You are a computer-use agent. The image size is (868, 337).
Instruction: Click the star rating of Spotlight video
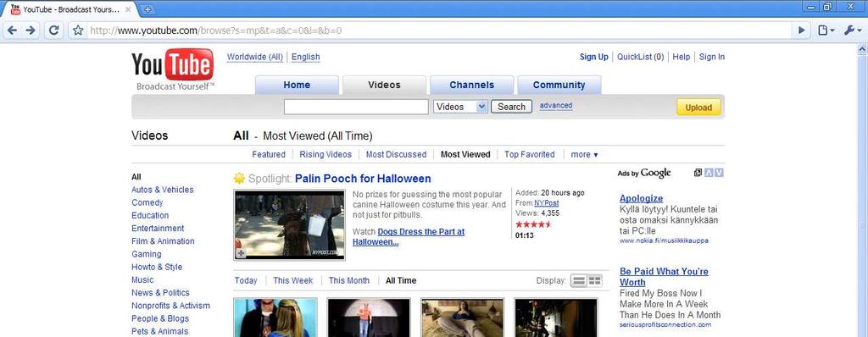534,224
